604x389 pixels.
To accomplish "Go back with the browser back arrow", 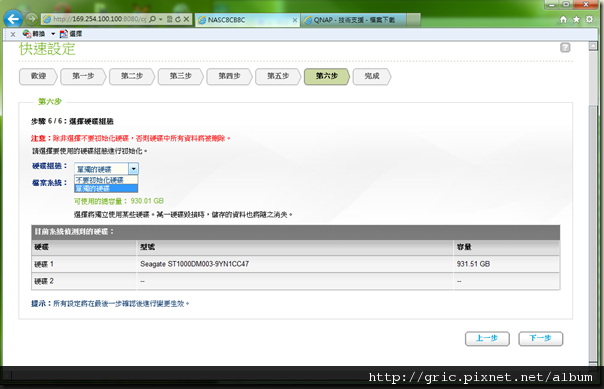I will 13,19.
